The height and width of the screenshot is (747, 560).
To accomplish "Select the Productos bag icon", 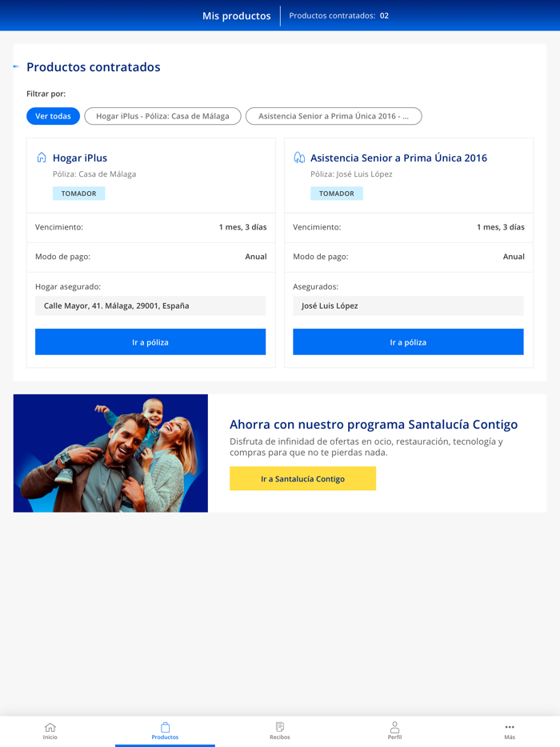I will [165, 728].
